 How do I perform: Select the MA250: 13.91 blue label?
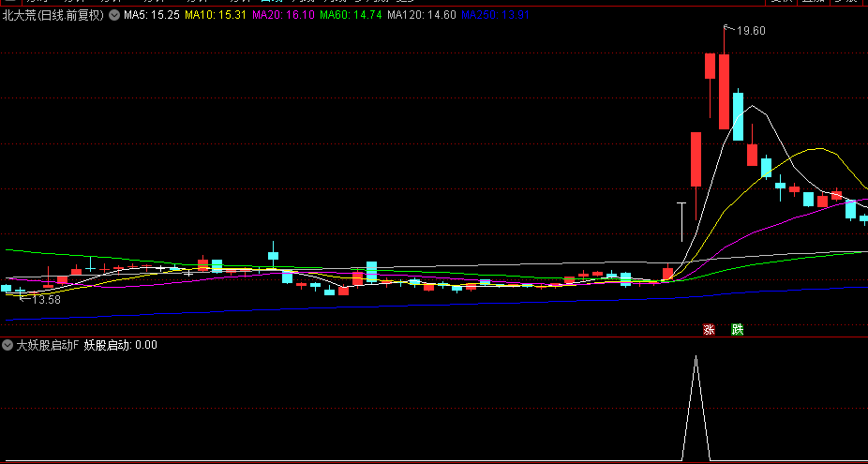click(495, 16)
